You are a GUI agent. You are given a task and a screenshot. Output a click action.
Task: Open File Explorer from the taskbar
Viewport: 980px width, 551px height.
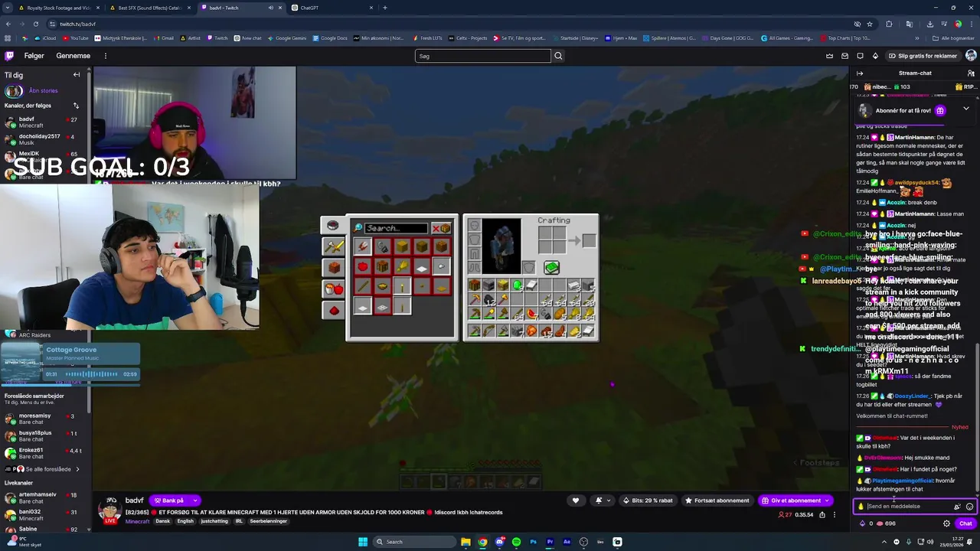point(465,542)
